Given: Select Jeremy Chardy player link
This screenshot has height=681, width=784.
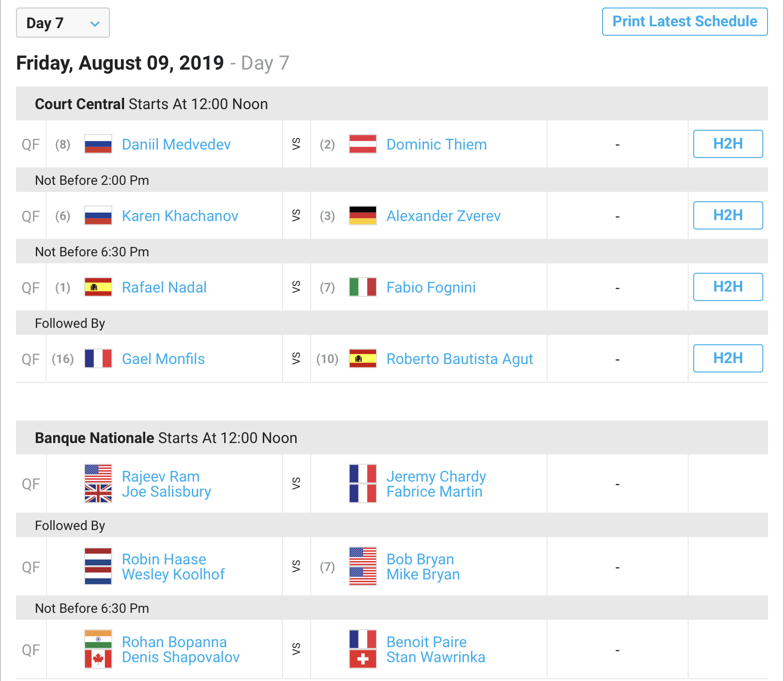Looking at the screenshot, I should point(436,476).
